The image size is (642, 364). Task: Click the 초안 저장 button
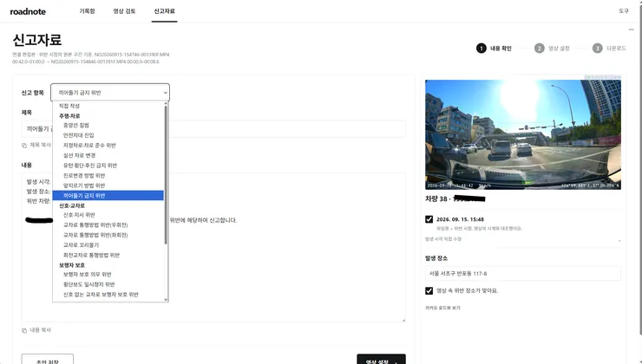click(x=48, y=360)
